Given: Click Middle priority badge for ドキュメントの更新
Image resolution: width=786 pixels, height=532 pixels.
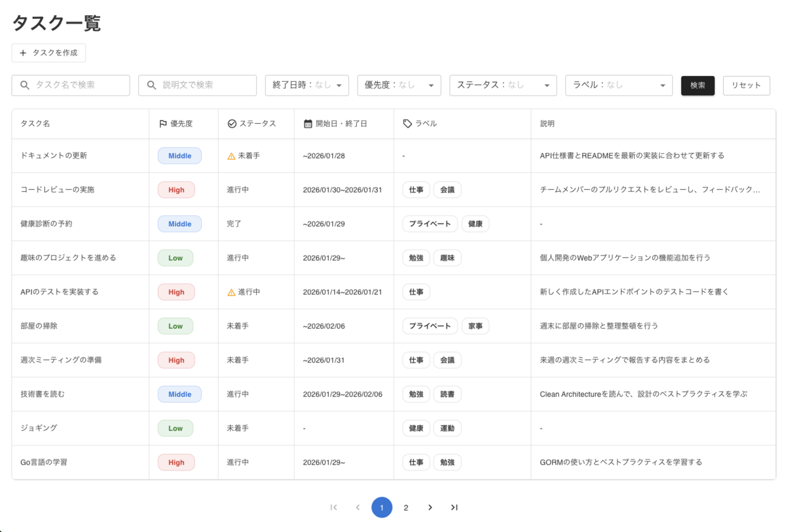Looking at the screenshot, I should pyautogui.click(x=179, y=156).
